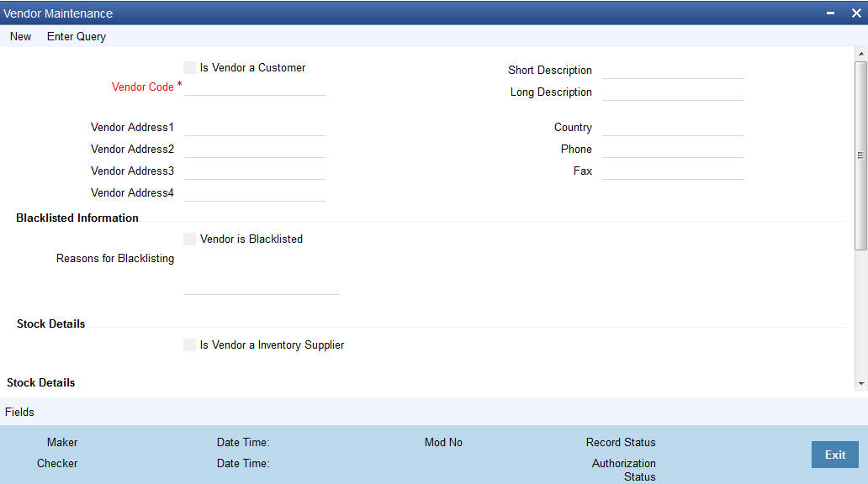The image size is (868, 484).
Task: Click the Mod No label
Action: point(443,443)
